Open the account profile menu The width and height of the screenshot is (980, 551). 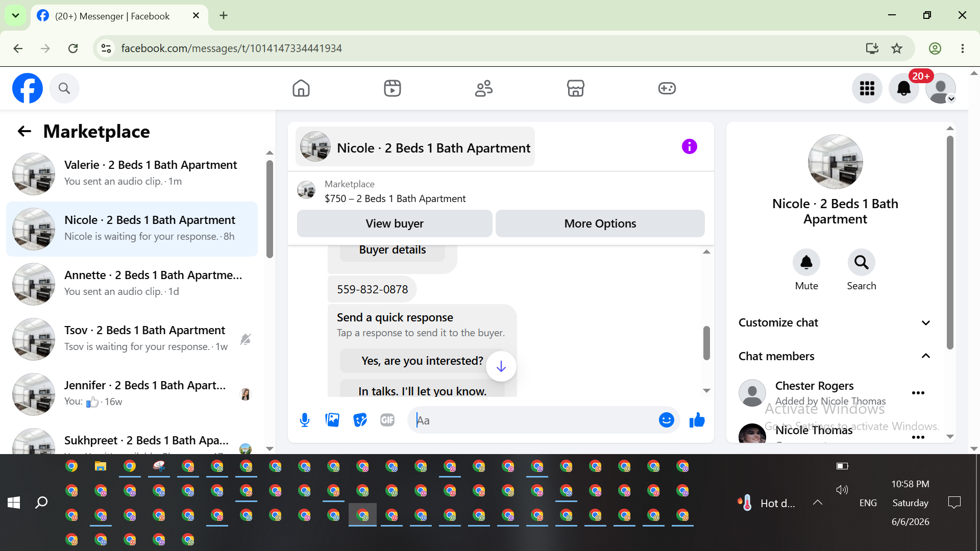[x=941, y=88]
